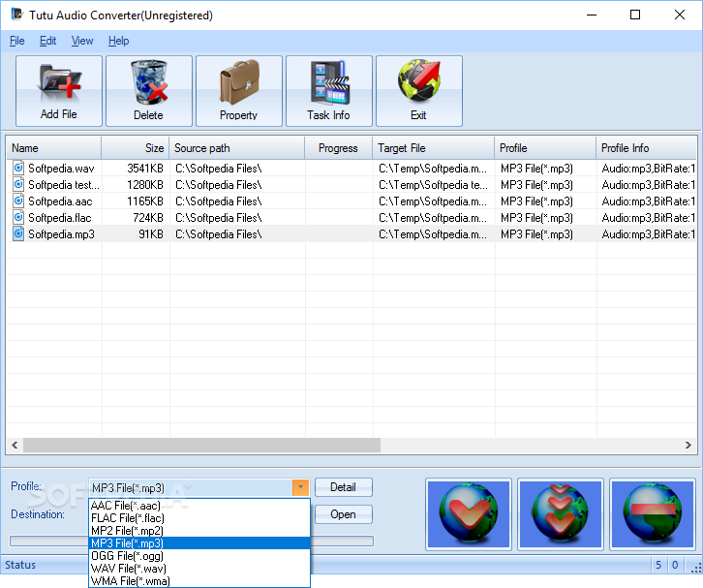
Task: Click the scroll left arrow
Action: (15, 445)
